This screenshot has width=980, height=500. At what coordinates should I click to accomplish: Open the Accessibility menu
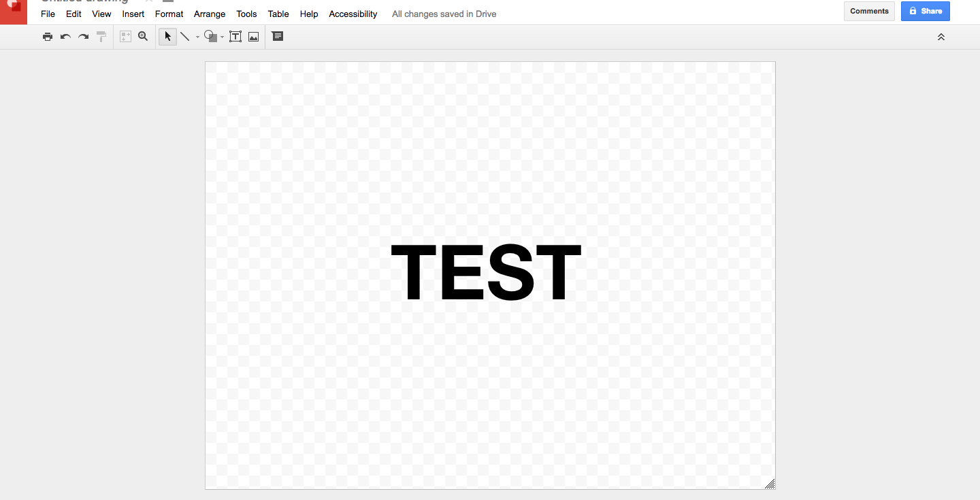click(x=353, y=14)
